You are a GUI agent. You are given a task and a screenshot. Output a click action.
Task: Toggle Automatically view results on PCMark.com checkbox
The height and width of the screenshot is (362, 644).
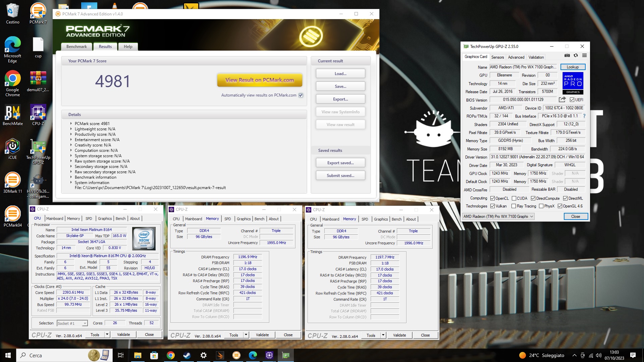pos(301,95)
